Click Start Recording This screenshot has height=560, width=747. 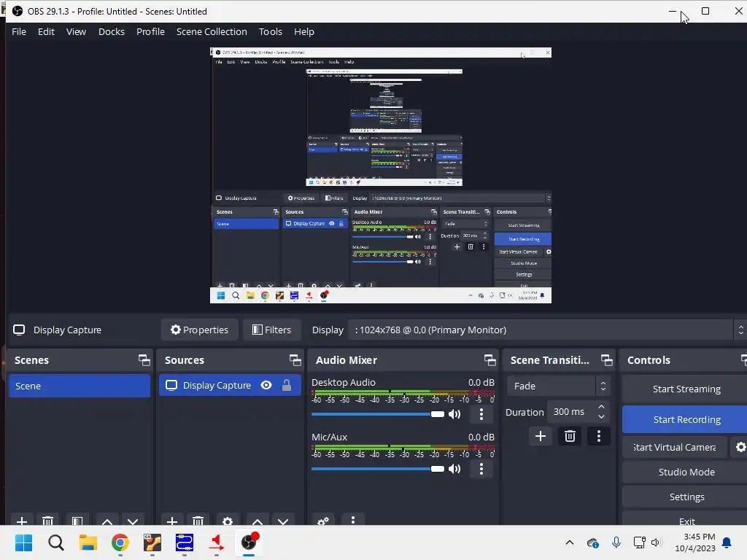(686, 419)
